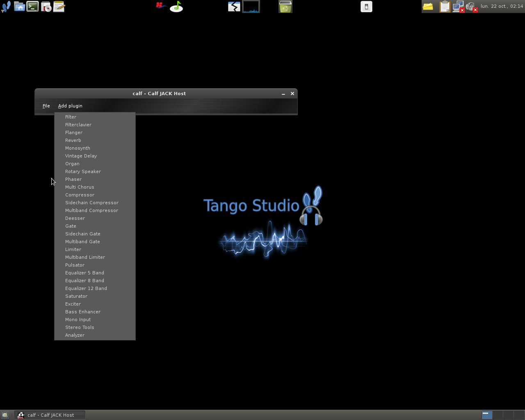This screenshot has height=420, width=525.
Task: Click the disconnected network tray icon
Action: pyautogui.click(x=458, y=7)
